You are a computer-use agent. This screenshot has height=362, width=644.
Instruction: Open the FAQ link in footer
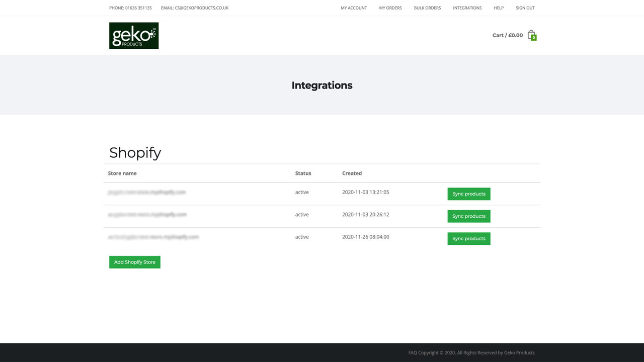[x=413, y=352]
